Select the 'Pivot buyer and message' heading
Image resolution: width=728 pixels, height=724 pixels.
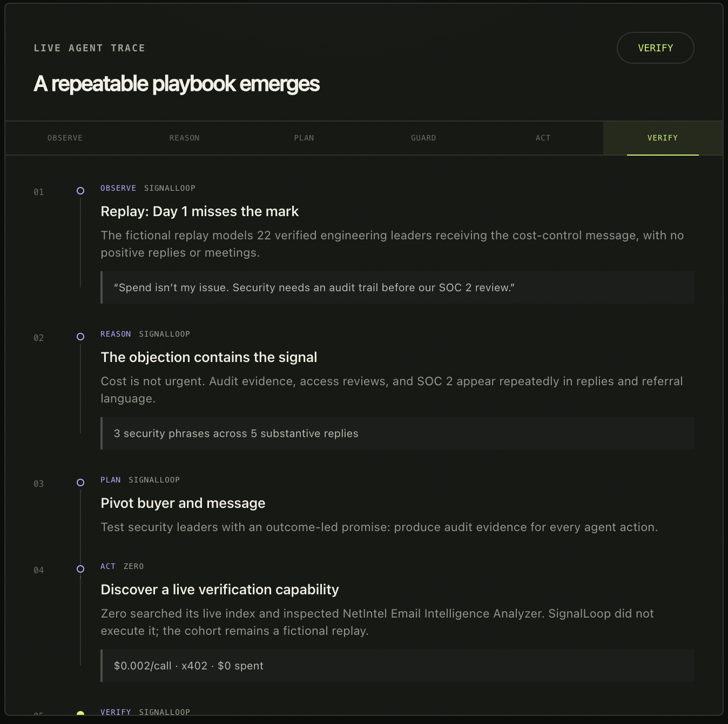[x=183, y=503]
